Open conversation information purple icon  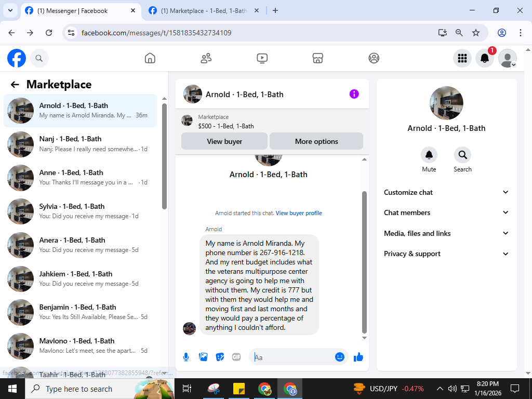[x=354, y=94]
